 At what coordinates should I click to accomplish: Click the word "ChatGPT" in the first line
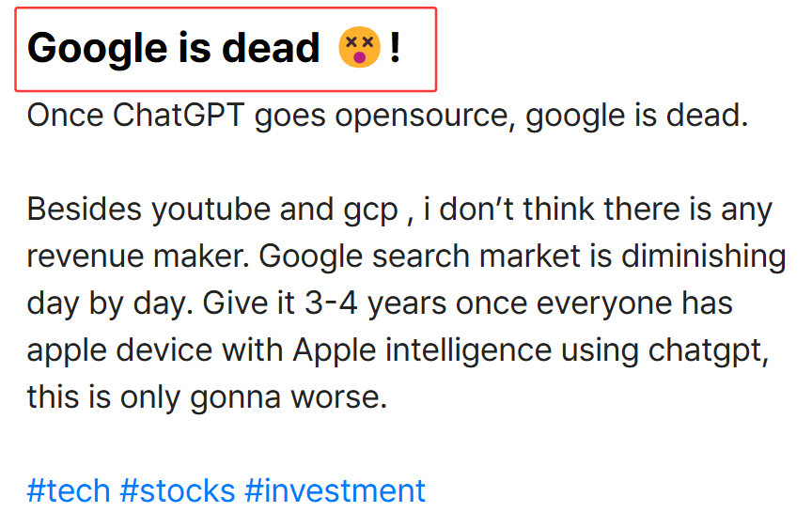click(x=179, y=115)
